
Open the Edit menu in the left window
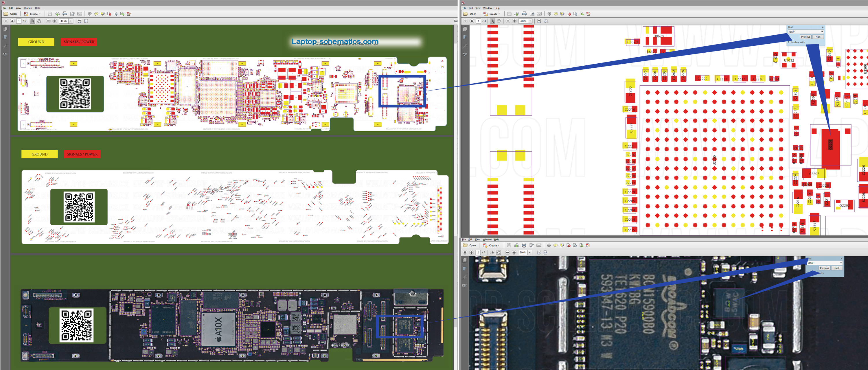tap(11, 8)
